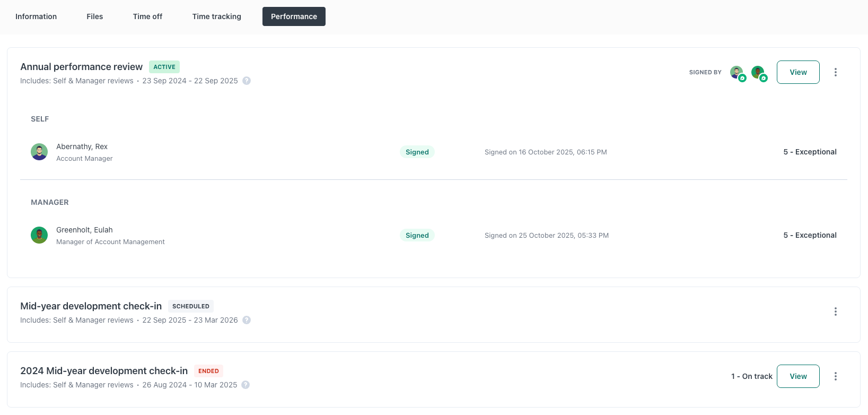The height and width of the screenshot is (415, 868).
Task: Click help icon beside 10 Mar 2025 date
Action: pyautogui.click(x=246, y=385)
